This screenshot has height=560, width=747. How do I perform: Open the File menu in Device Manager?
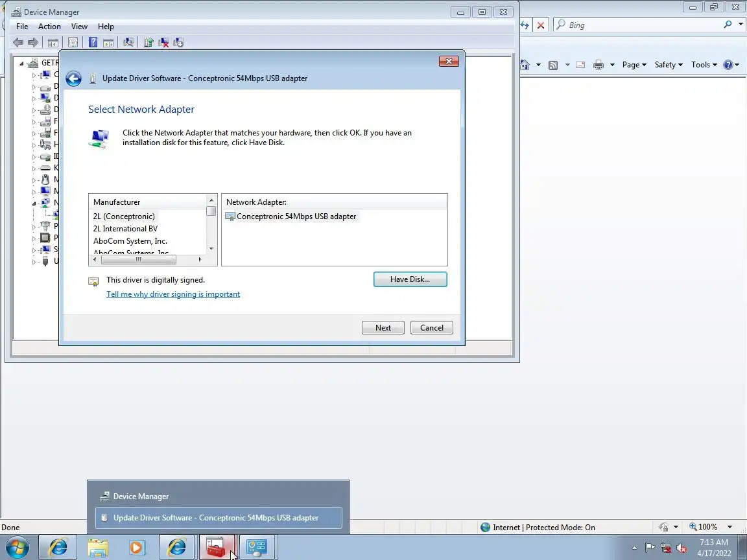(x=22, y=27)
